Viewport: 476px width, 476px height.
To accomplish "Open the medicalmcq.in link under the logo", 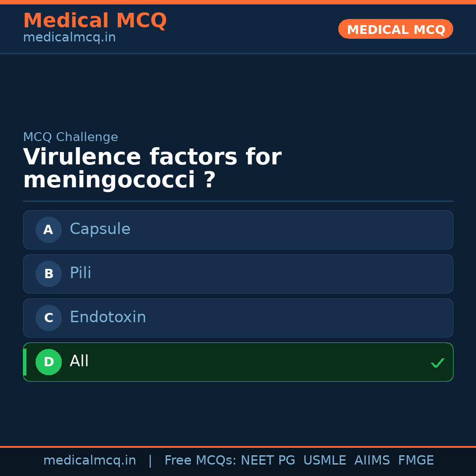I will pos(69,37).
